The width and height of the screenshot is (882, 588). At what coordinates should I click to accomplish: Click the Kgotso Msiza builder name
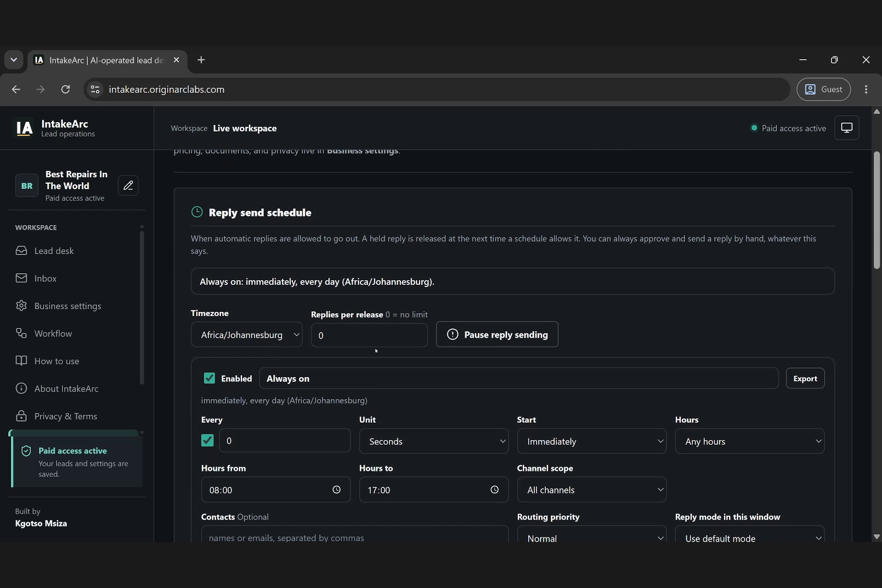click(x=41, y=523)
